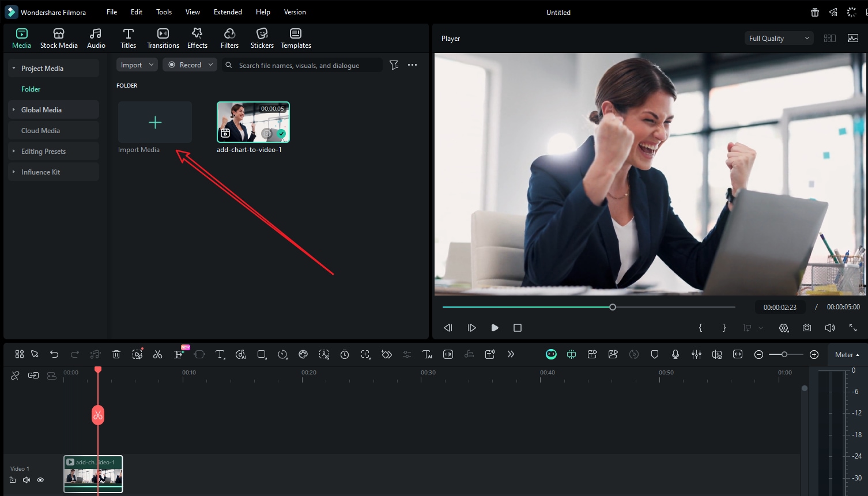The width and height of the screenshot is (868, 496).
Task: Zoom to fit timeline icon
Action: coord(738,354)
